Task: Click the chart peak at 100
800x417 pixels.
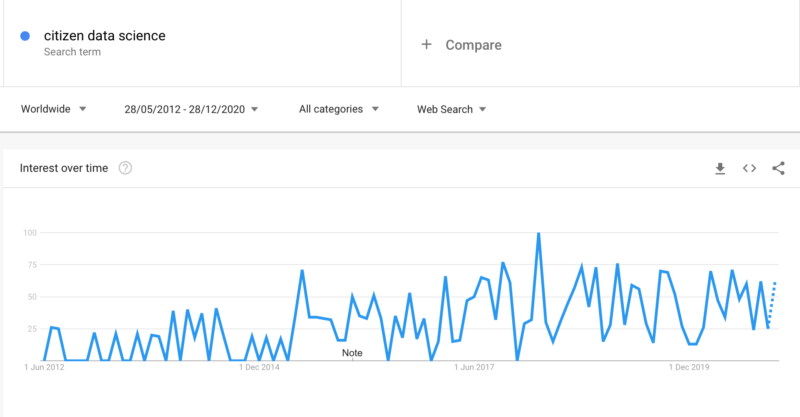Action: [538, 234]
